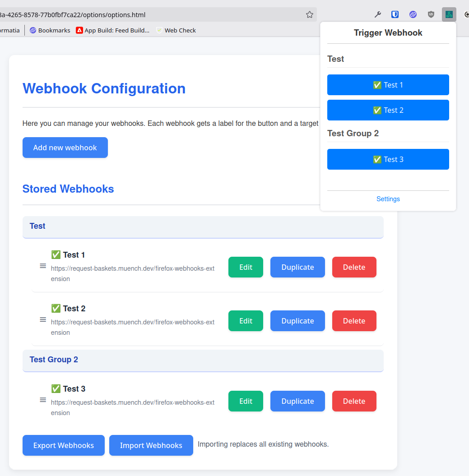Click the Test 2 URL text

pyautogui.click(x=133, y=327)
